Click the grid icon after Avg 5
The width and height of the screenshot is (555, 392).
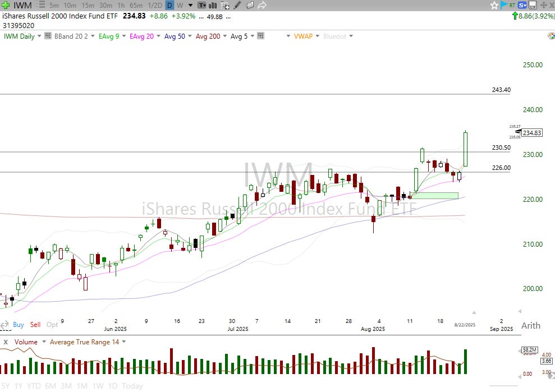[260, 36]
